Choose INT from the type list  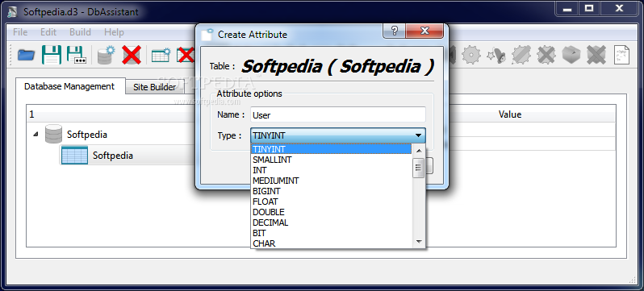click(x=331, y=170)
